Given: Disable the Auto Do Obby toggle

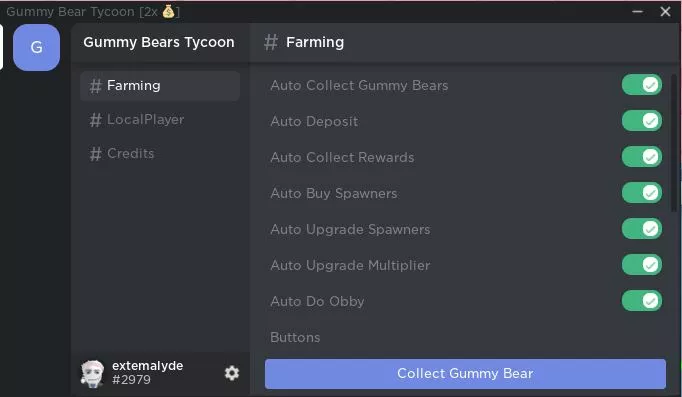Looking at the screenshot, I should pyautogui.click(x=642, y=301).
